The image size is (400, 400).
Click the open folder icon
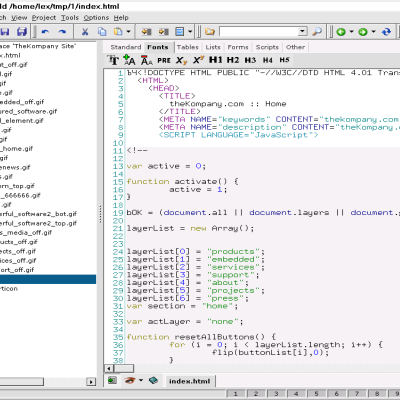[210, 32]
